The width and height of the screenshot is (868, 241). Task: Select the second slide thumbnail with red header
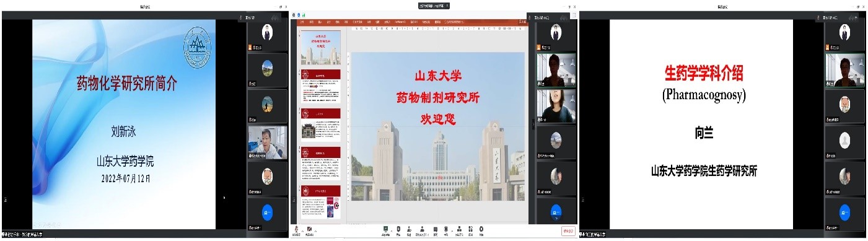point(320,86)
